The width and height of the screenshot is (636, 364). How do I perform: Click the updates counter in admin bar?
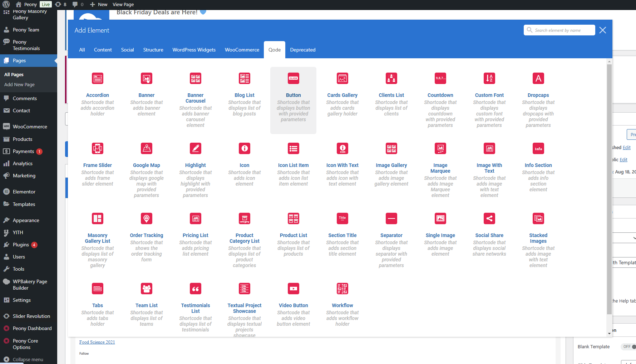pos(60,4)
